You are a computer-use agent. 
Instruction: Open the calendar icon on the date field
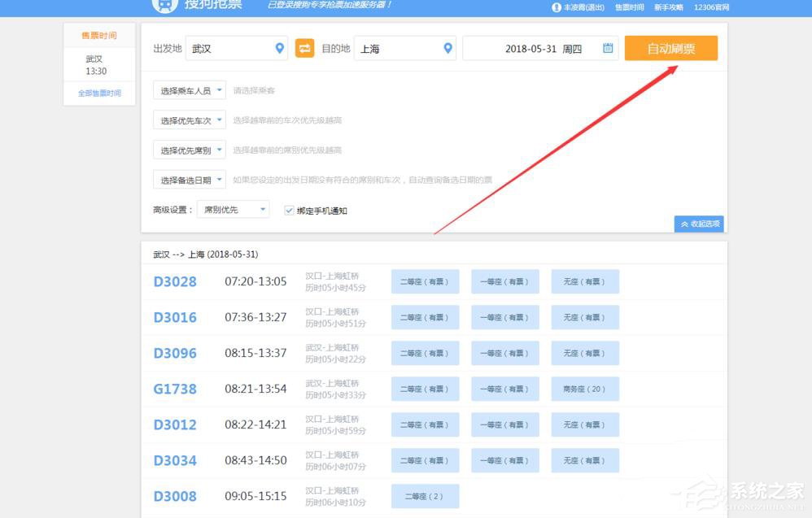[x=607, y=48]
